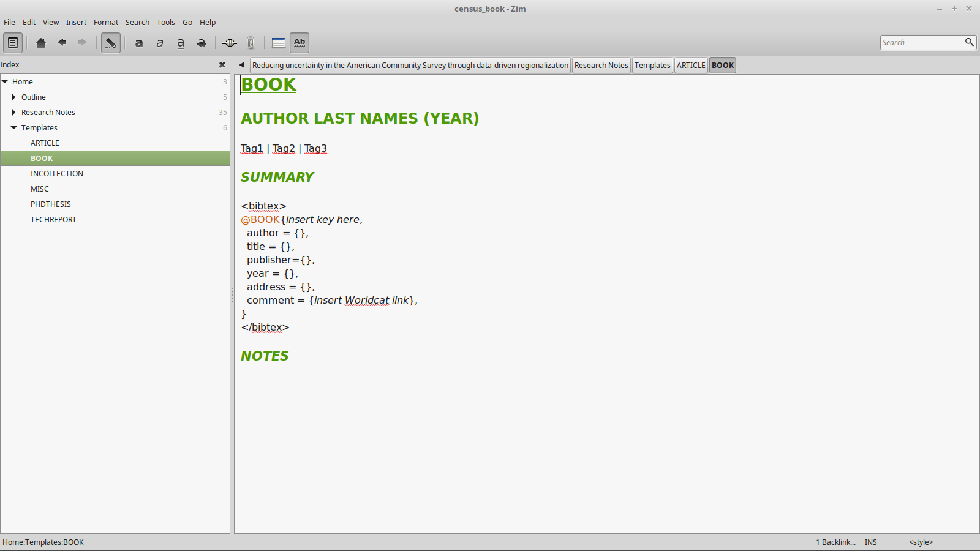Click the vertical pane divider handle
980x551 pixels.
[x=232, y=296]
